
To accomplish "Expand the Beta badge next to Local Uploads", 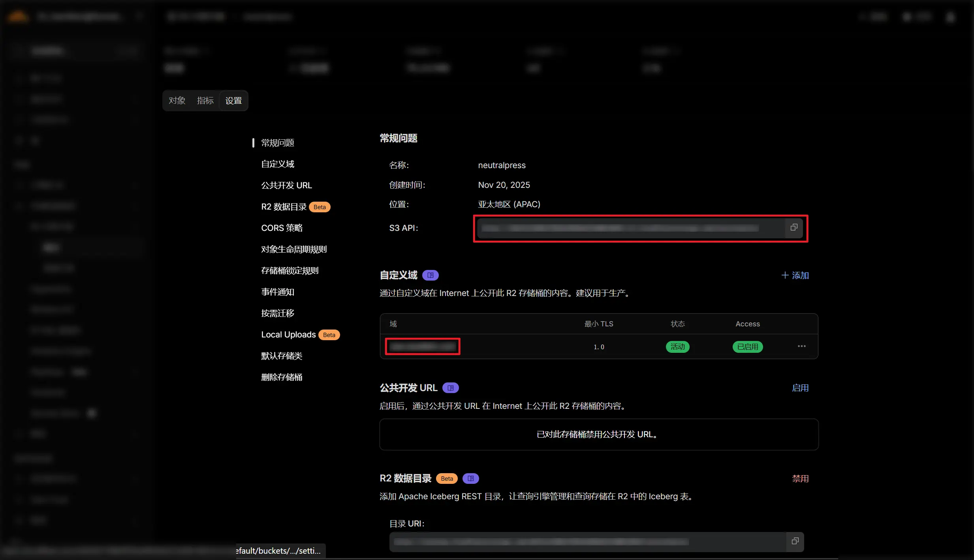I will tap(329, 334).
